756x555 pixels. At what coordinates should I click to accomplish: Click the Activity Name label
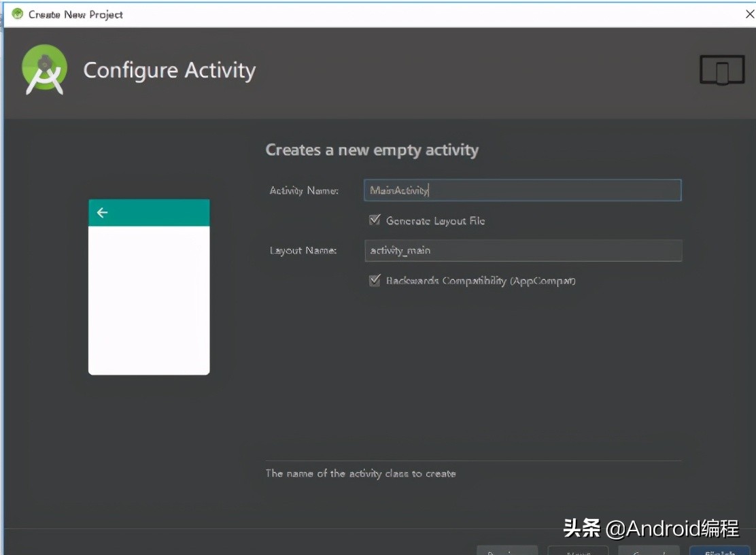(x=304, y=191)
